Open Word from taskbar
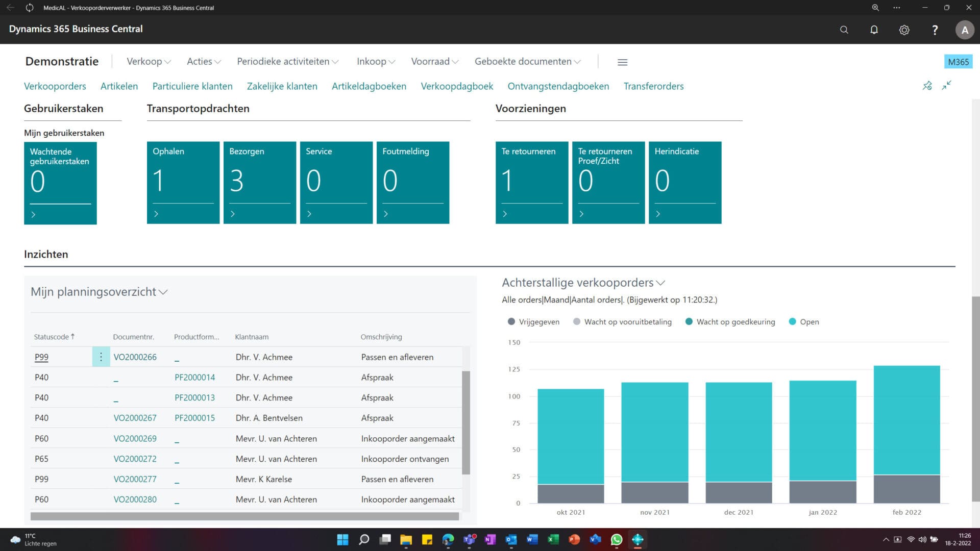Image resolution: width=980 pixels, height=551 pixels. click(532, 539)
